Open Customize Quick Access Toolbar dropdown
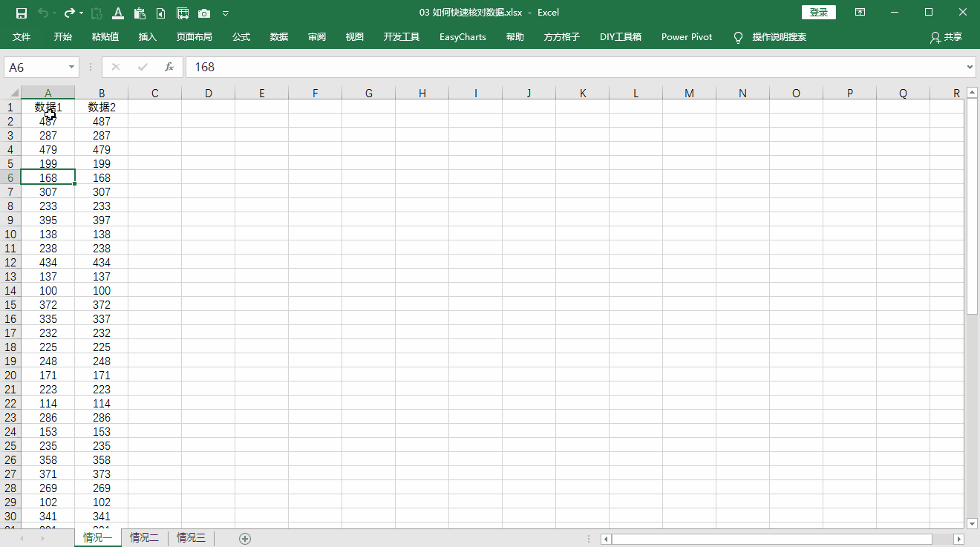The height and width of the screenshot is (547, 980). [x=226, y=13]
